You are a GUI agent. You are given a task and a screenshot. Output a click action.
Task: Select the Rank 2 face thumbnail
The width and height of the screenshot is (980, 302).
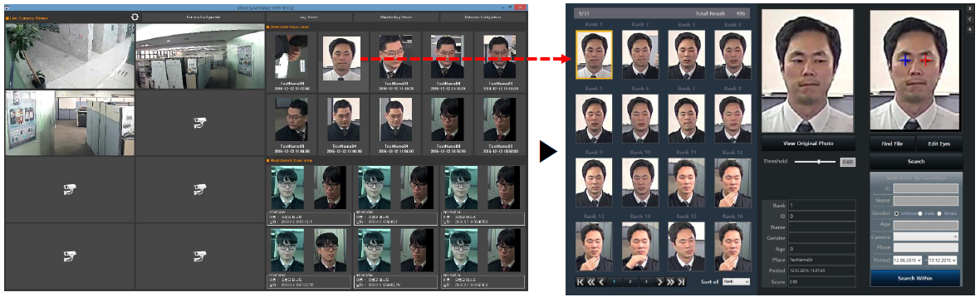point(640,54)
